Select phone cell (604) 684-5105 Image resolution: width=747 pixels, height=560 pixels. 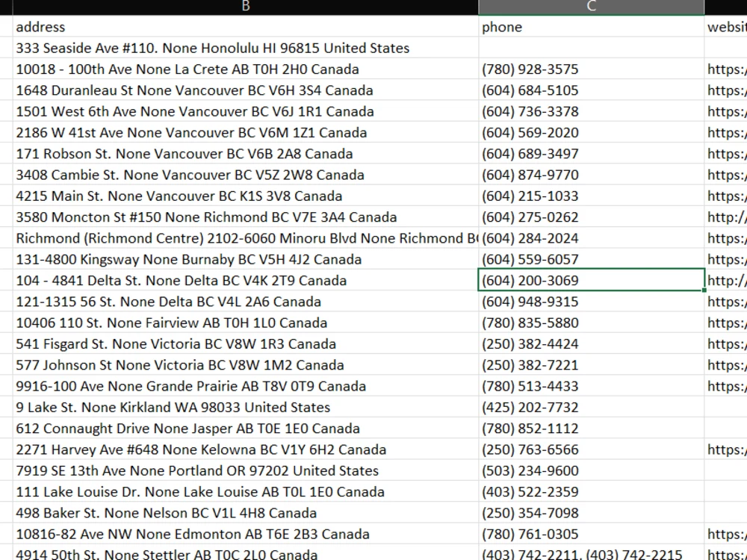coord(591,90)
